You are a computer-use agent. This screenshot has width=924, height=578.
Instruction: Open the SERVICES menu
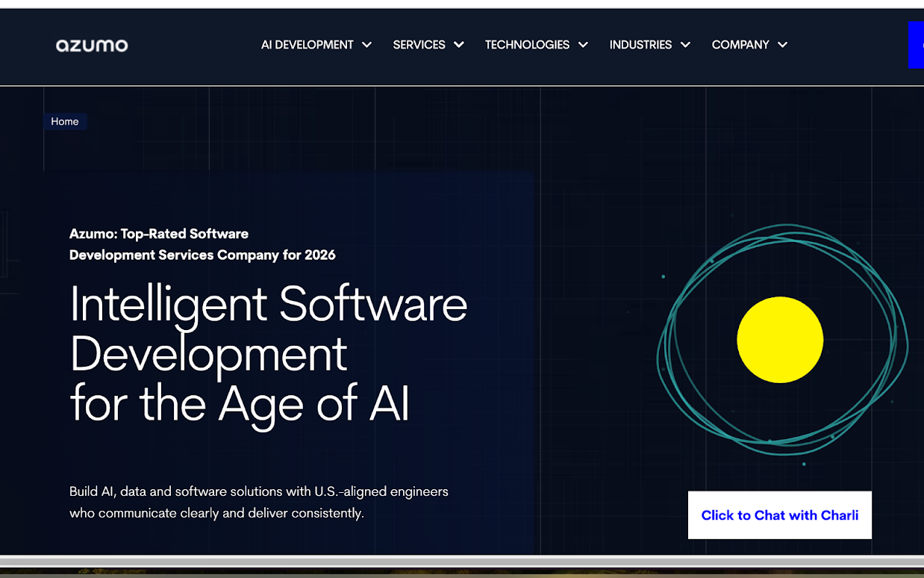pos(419,45)
